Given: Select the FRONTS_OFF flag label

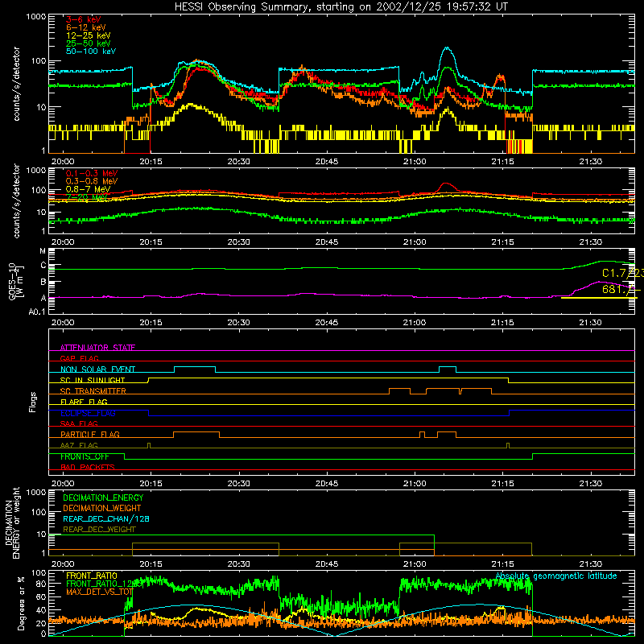Looking at the screenshot, I should tap(85, 456).
